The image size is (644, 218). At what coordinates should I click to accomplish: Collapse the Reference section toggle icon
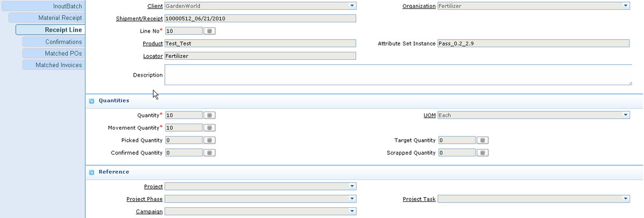coord(91,172)
